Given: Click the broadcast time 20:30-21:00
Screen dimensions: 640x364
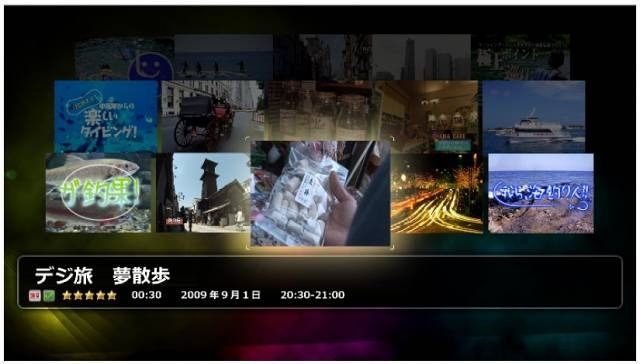Looking at the screenshot, I should pyautogui.click(x=313, y=295).
